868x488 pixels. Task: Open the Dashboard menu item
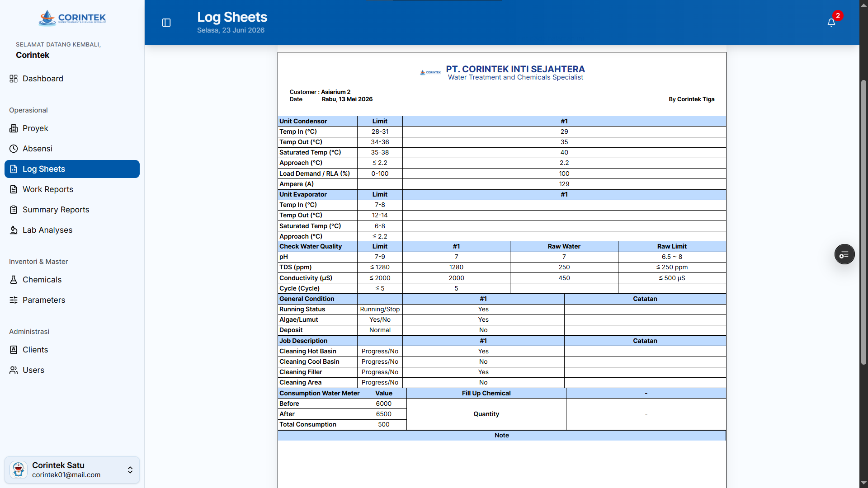click(x=72, y=79)
